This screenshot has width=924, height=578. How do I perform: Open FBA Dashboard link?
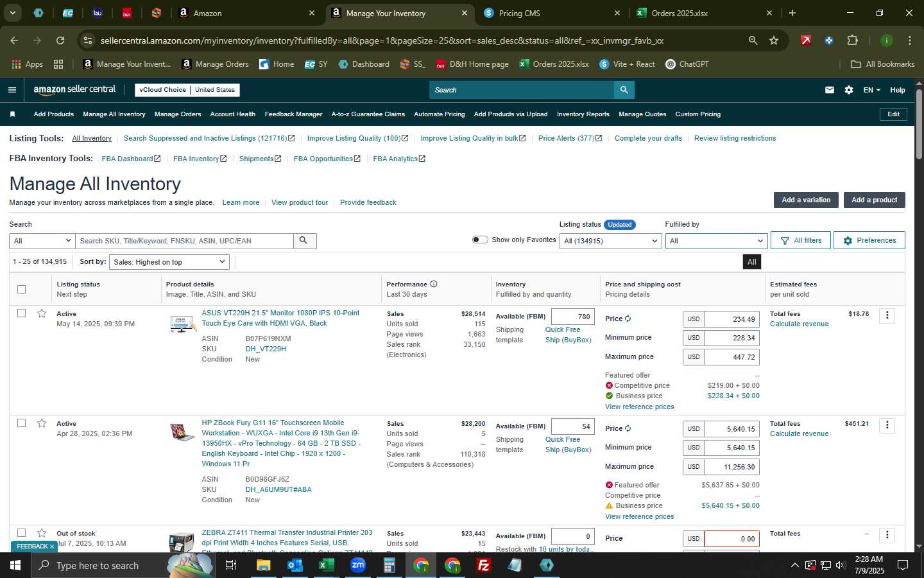point(131,159)
